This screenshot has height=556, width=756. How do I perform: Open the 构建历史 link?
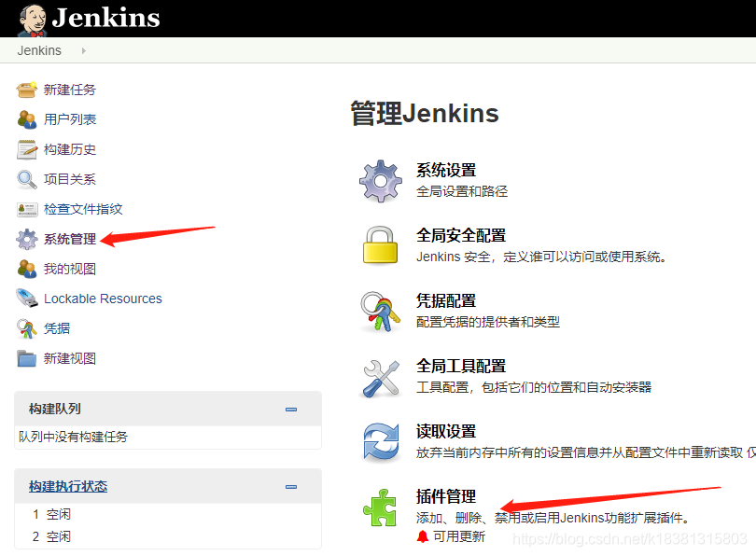pos(70,149)
